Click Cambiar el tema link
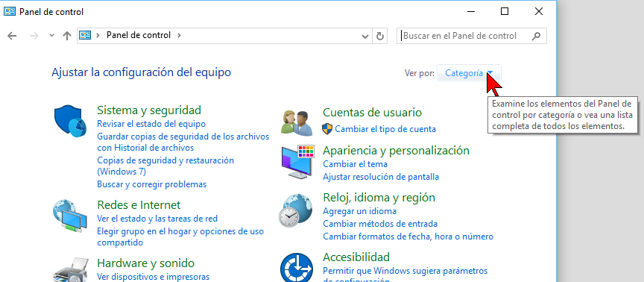Screen dimensions: 644x282 click(355, 164)
